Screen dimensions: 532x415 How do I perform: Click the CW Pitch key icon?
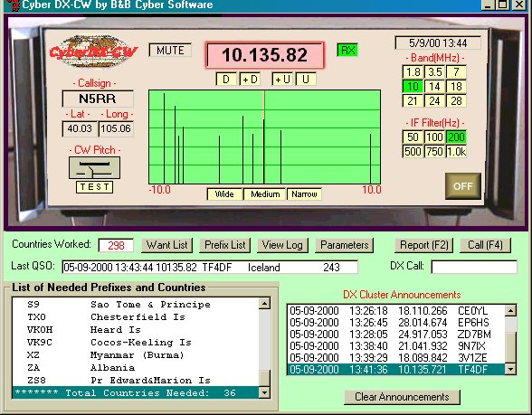(x=94, y=168)
